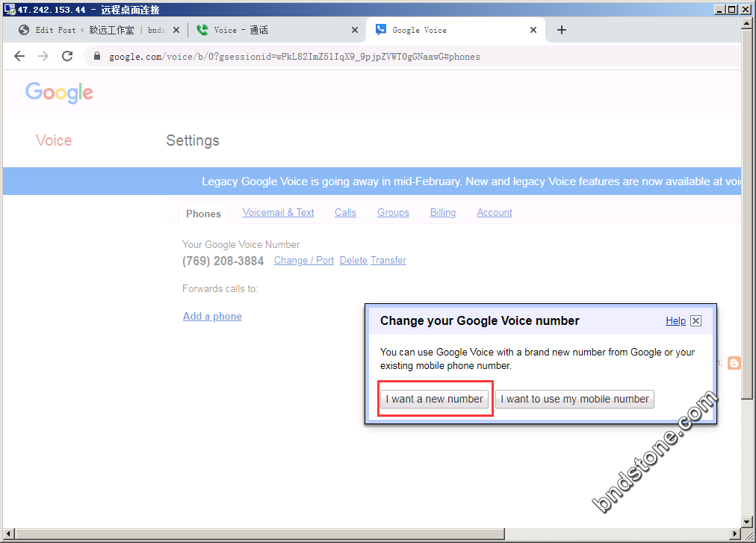
Task: Open the Groups settings tab
Action: coord(393,213)
